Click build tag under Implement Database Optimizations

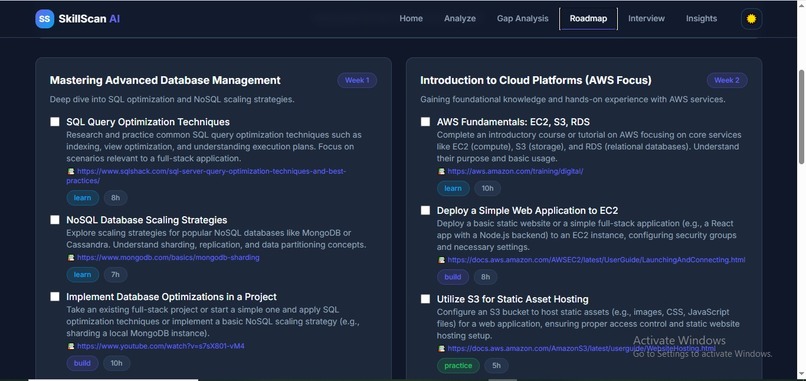point(82,364)
